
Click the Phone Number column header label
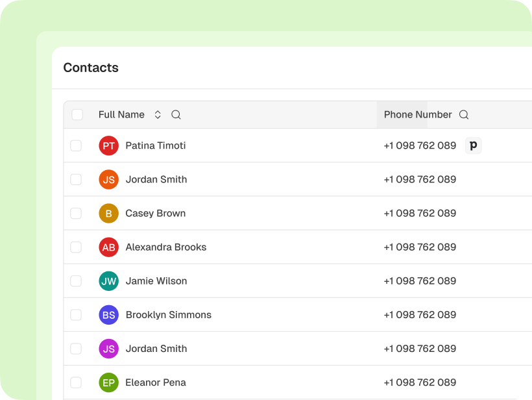pos(418,115)
